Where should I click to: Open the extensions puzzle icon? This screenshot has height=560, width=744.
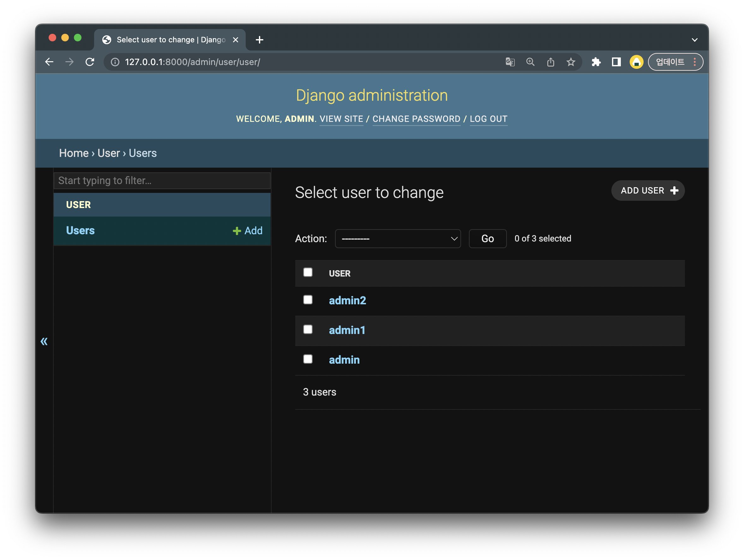596,62
